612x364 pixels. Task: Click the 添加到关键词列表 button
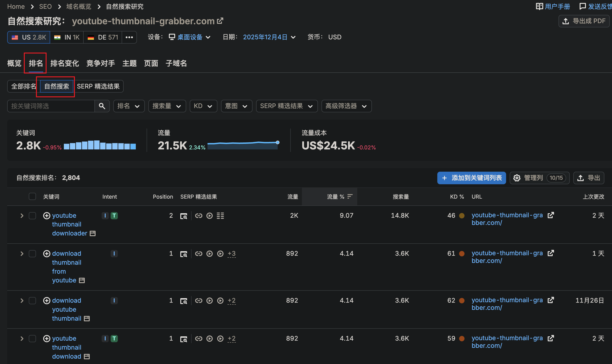tap(471, 178)
